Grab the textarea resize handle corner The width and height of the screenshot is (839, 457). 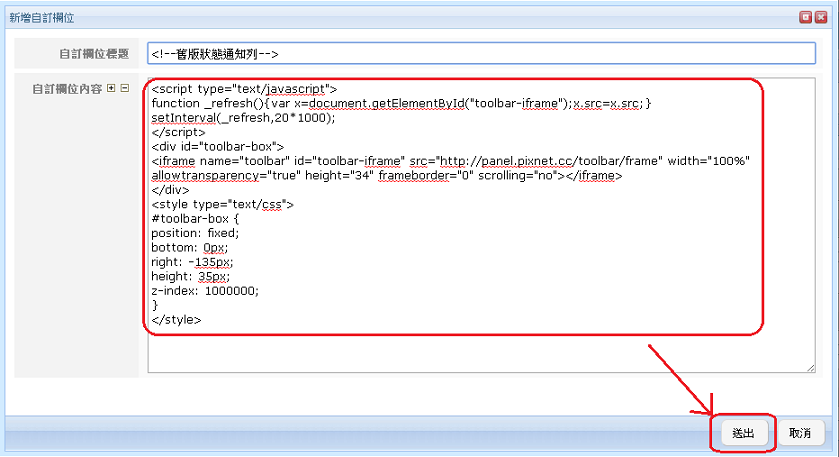pyautogui.click(x=811, y=368)
